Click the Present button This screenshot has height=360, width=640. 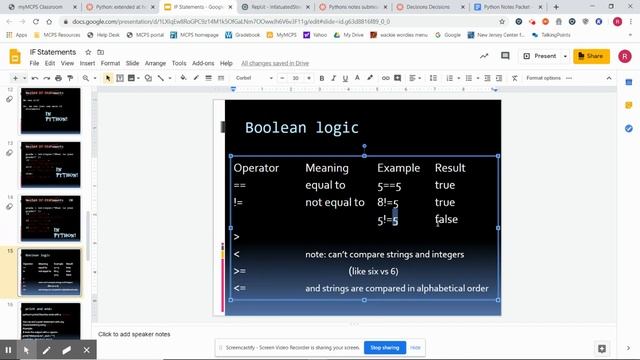point(540,56)
